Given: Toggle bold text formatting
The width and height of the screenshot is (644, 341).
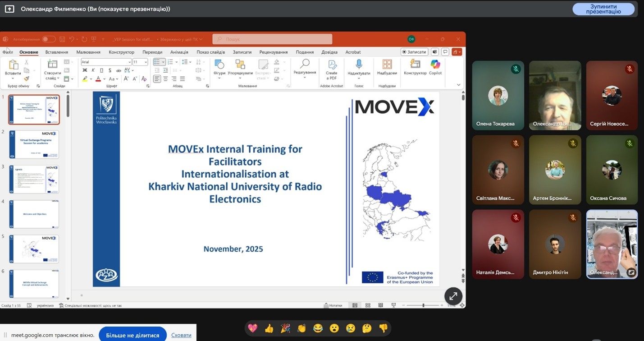Looking at the screenshot, I should click(x=85, y=70).
